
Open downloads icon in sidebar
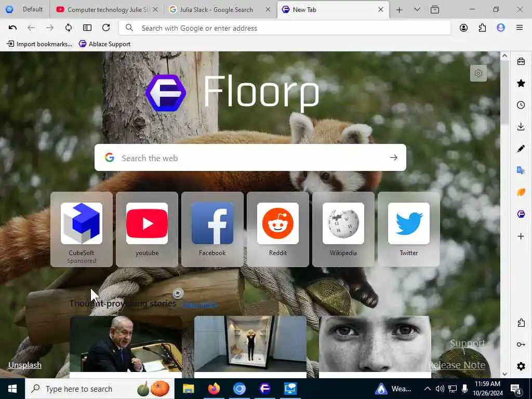[521, 127]
